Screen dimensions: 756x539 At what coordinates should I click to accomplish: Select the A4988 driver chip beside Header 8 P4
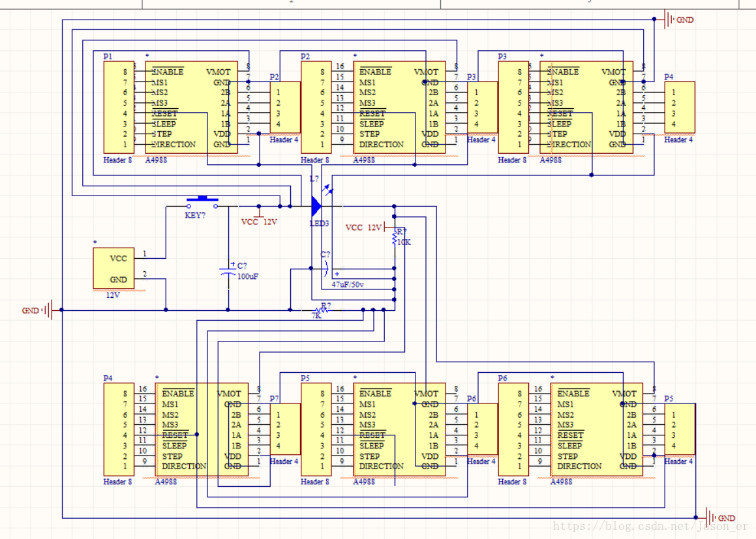(202, 429)
